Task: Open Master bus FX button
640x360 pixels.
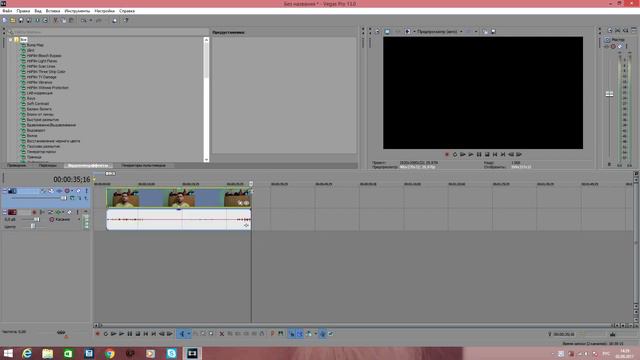Action: pos(607,47)
